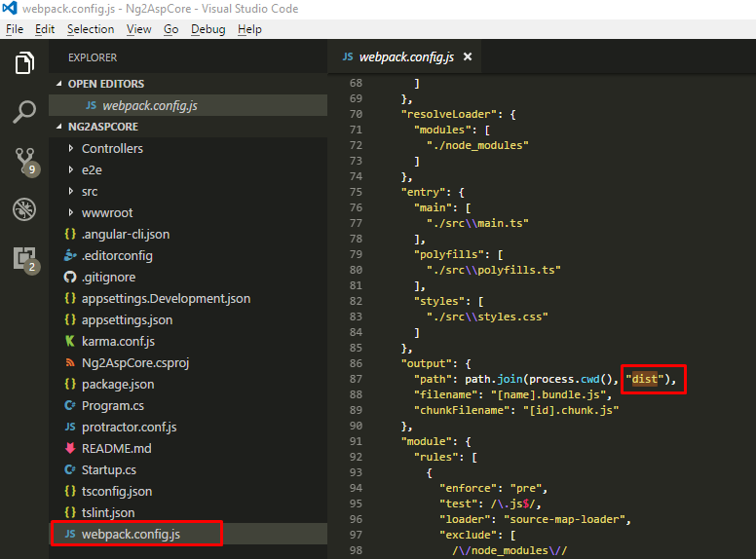The width and height of the screenshot is (756, 559).
Task: Open .gitignore file
Action: (188, 278)
